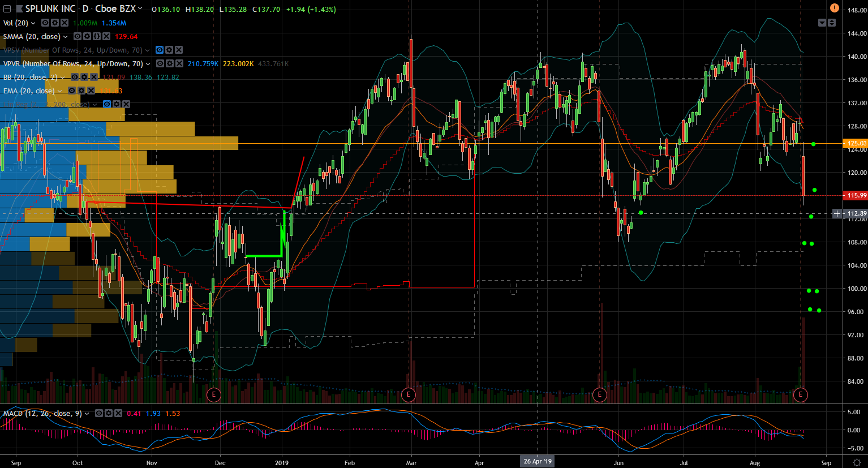This screenshot has height=468, width=868.
Task: Open settings for the EMA indicator
Action: pyautogui.click(x=81, y=91)
